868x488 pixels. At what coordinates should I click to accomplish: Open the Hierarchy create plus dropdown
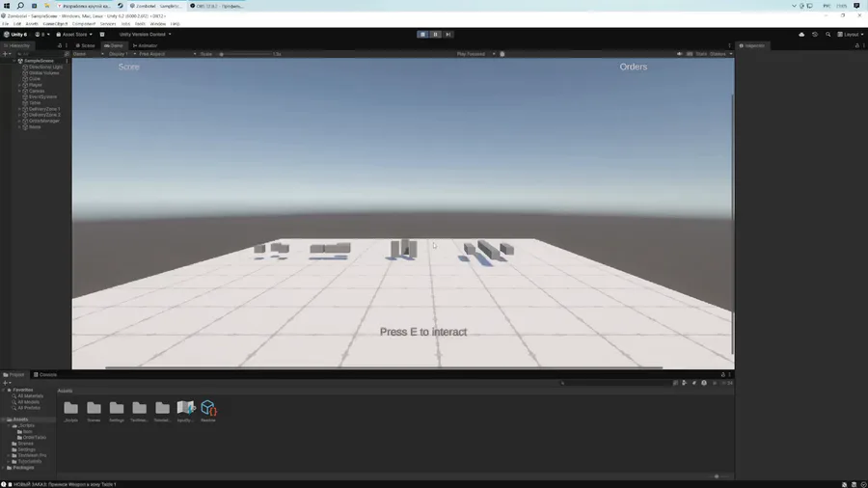[x=6, y=54]
